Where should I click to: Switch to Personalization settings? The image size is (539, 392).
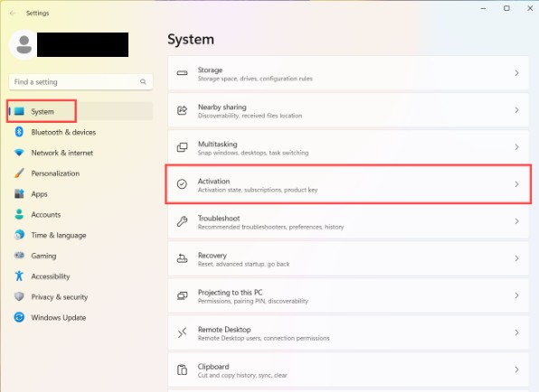point(80,173)
